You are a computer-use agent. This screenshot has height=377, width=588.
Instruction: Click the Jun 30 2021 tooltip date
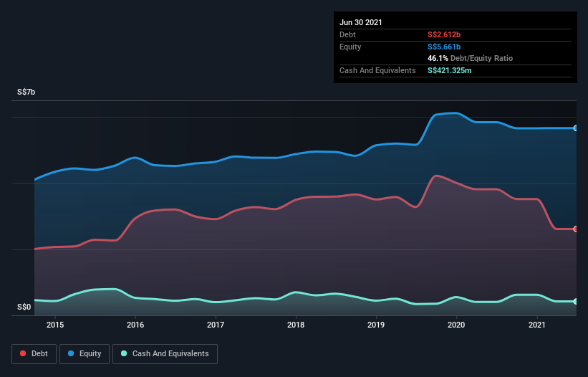(x=361, y=22)
